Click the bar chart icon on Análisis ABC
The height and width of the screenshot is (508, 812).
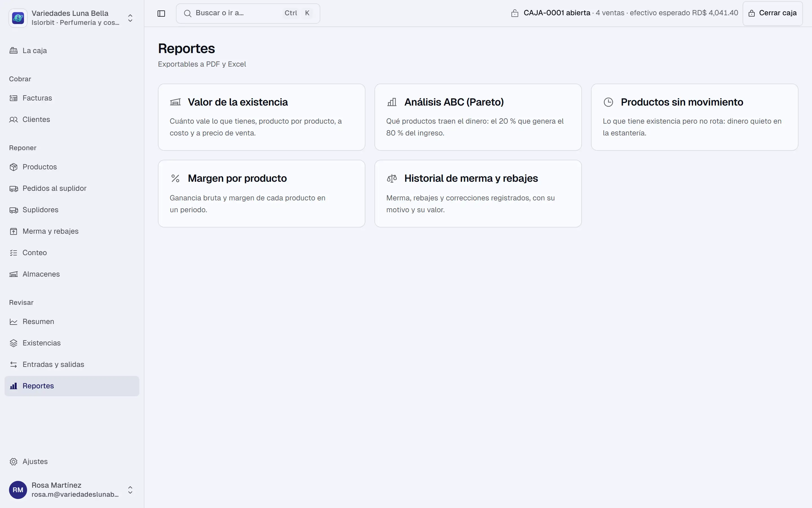click(x=392, y=102)
